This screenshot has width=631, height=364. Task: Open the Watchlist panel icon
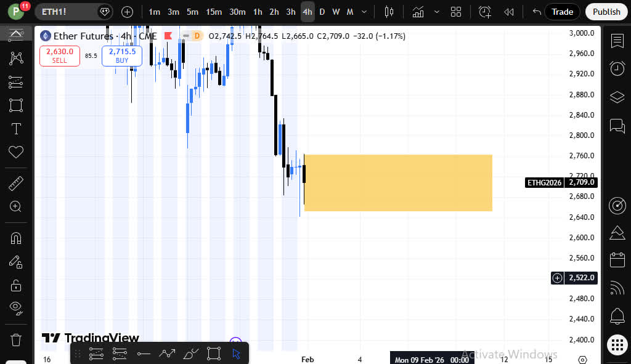click(617, 41)
